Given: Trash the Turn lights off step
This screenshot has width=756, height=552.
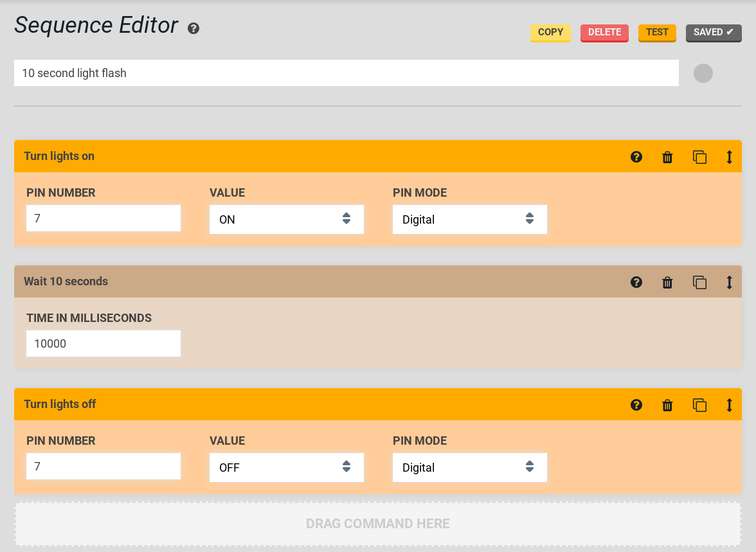Looking at the screenshot, I should [x=667, y=405].
